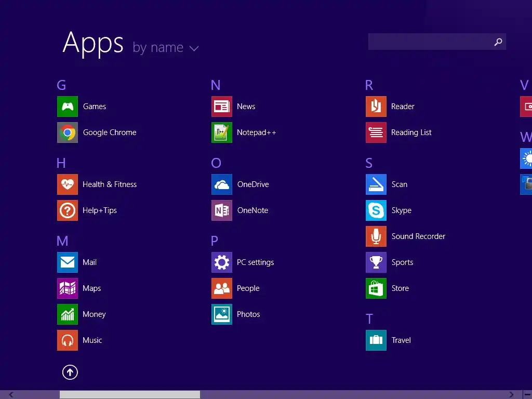Click the "Google Chrome" label
532x399 pixels.
(110, 132)
